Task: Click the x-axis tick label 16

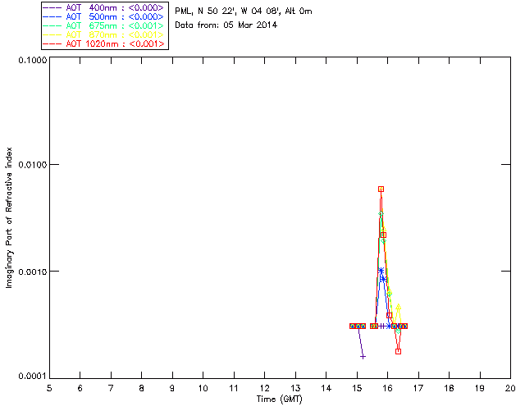Action: [388, 388]
